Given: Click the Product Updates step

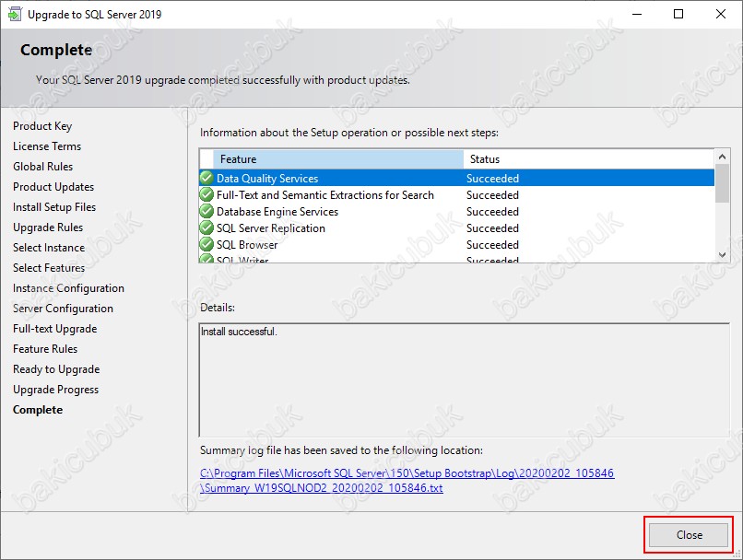Looking at the screenshot, I should [53, 187].
